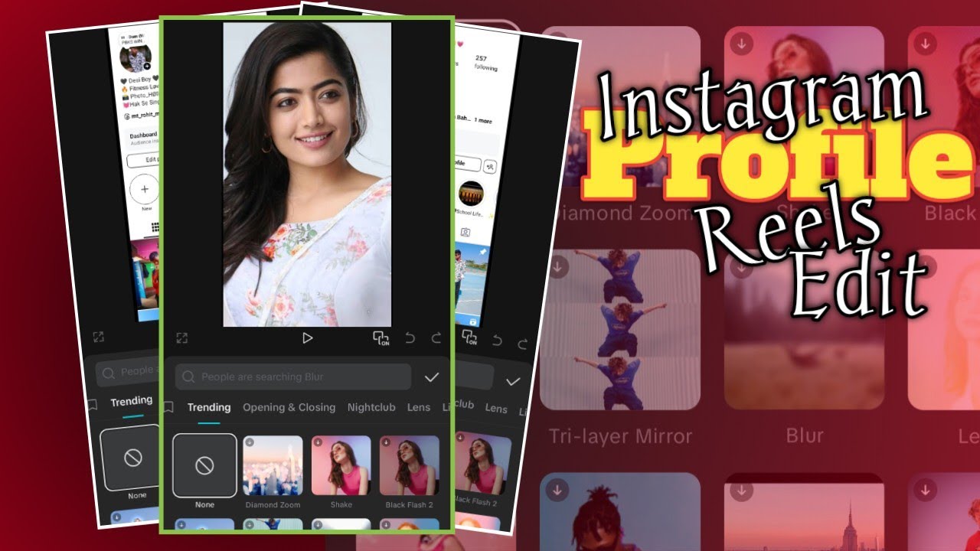Select the Trending tab in left screenshot
This screenshot has height=551, width=980.
[x=132, y=401]
